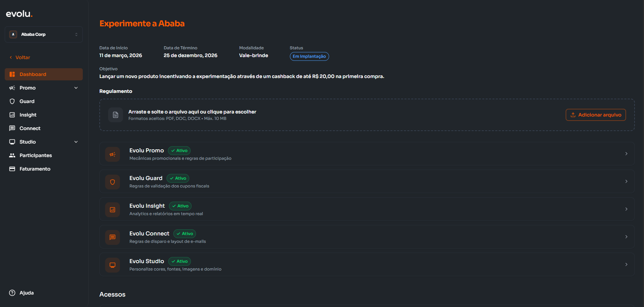Open the Ababa Corp organization switcher
Viewport: 644px width, 307px height.
click(44, 34)
